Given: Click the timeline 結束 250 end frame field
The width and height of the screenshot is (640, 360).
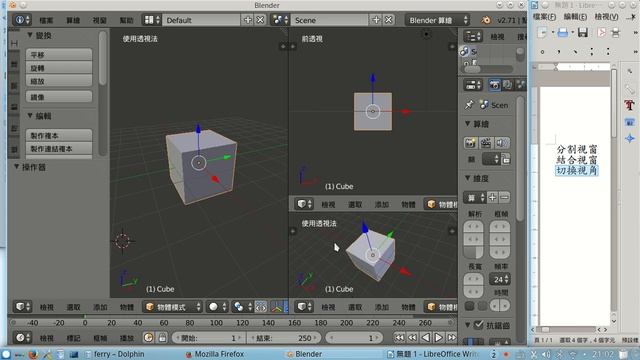Looking at the screenshot, I should pyautogui.click(x=284, y=338).
